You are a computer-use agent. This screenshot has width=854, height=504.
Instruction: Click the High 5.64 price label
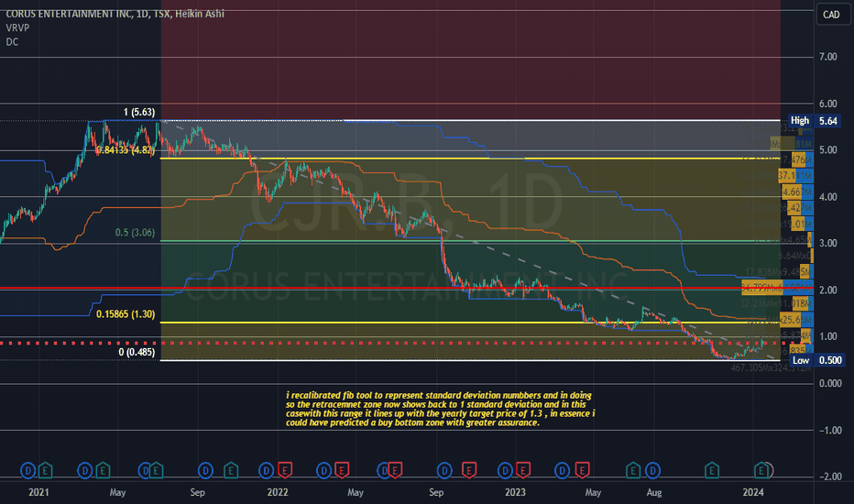[814, 121]
